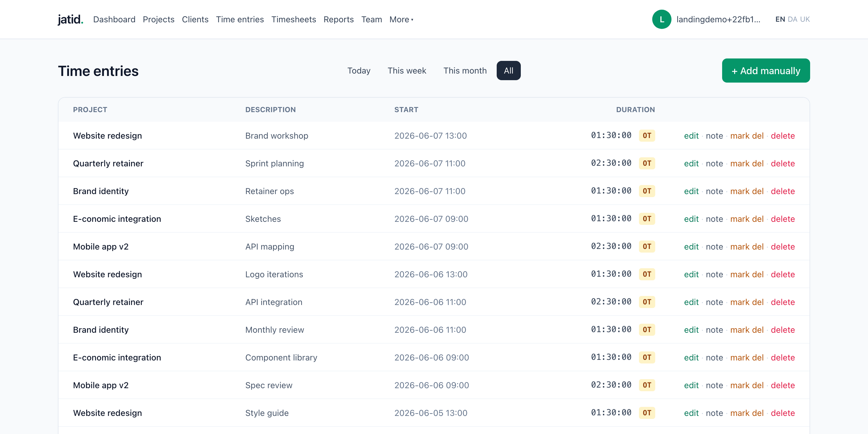Open the Team page
Image resolution: width=868 pixels, height=434 pixels.
372,20
